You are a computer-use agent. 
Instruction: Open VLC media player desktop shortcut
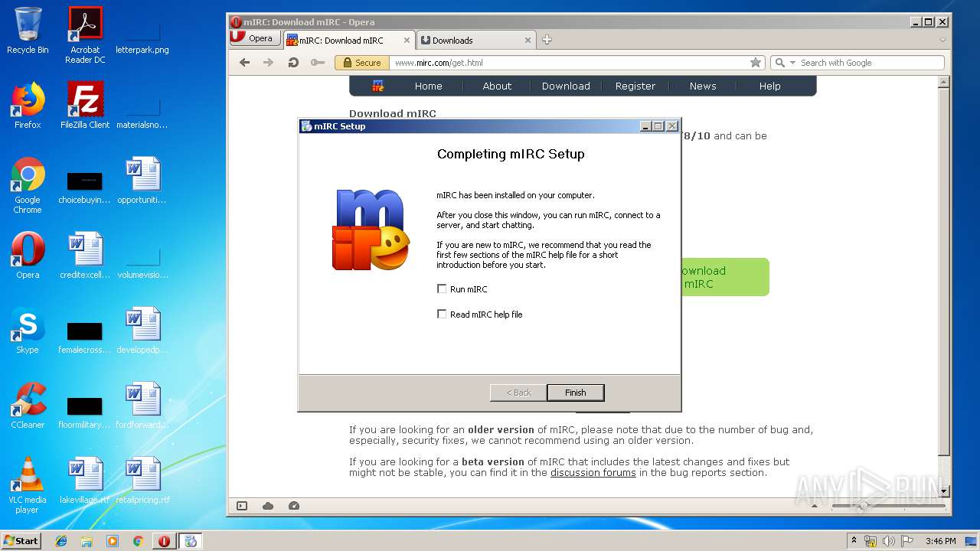pyautogui.click(x=28, y=485)
